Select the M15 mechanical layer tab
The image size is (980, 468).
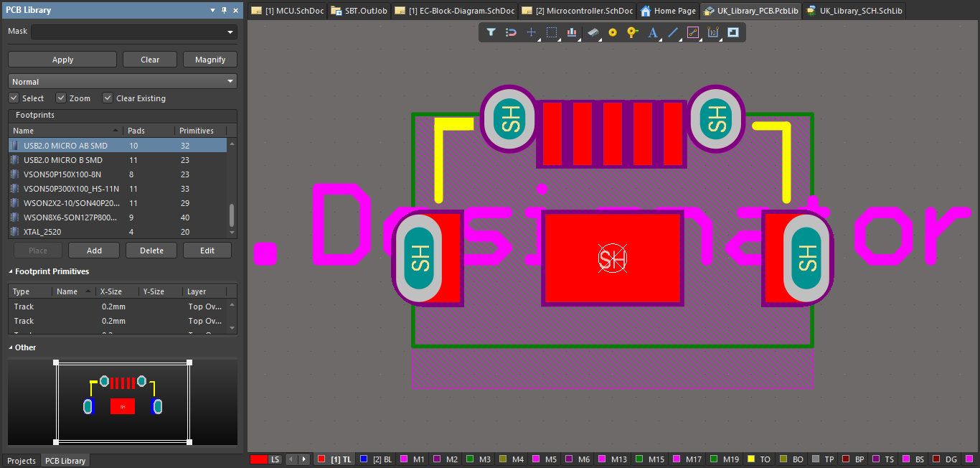click(649, 459)
